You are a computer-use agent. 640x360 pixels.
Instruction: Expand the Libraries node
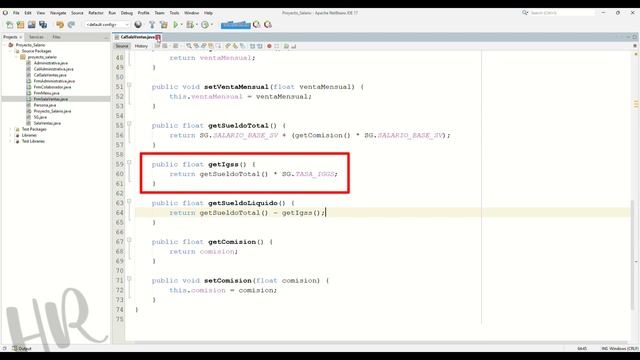(x=11, y=135)
